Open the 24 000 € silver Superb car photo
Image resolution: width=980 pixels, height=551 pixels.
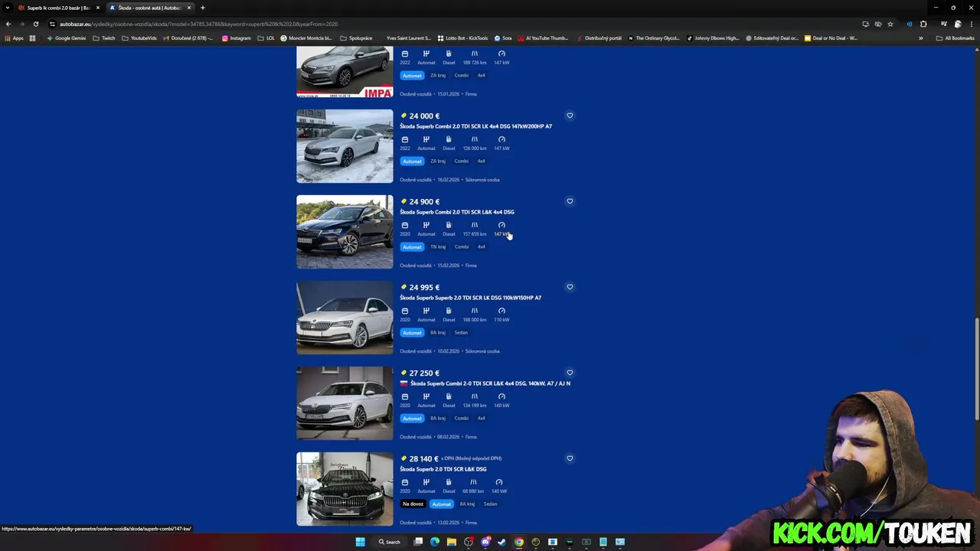click(x=345, y=146)
